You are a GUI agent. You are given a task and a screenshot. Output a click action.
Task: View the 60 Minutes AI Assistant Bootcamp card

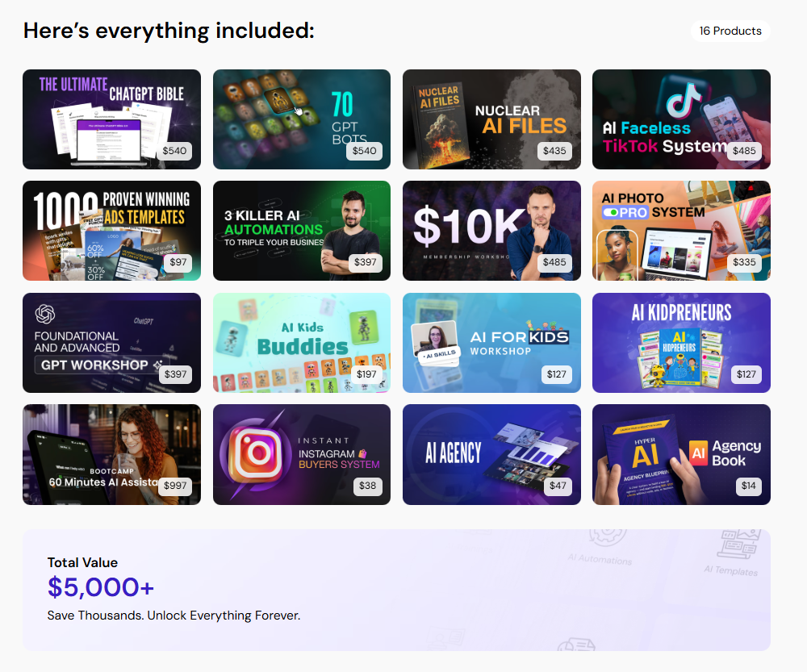[x=111, y=454]
